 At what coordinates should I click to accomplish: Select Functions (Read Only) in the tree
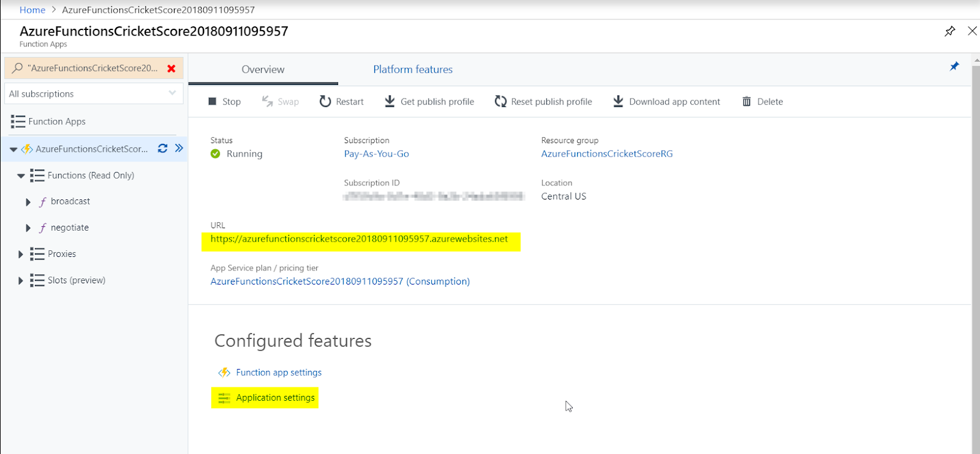point(91,176)
